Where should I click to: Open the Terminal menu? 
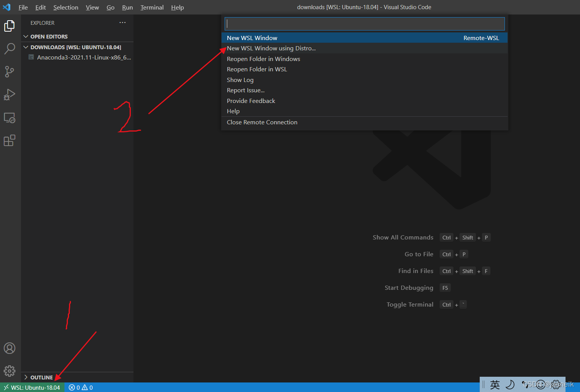point(152,7)
